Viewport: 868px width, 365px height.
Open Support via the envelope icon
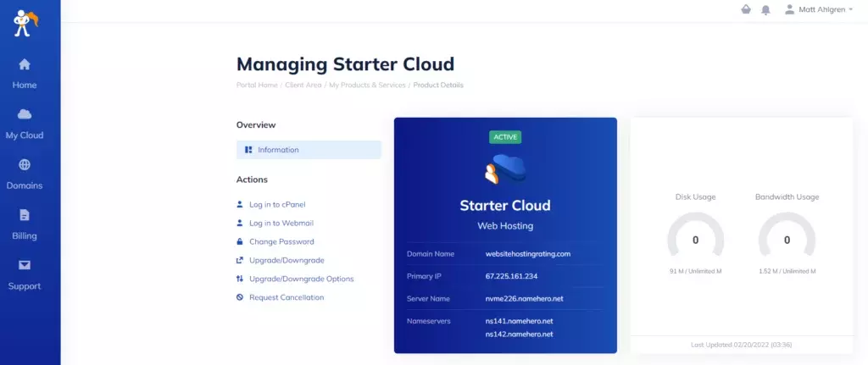(x=25, y=265)
